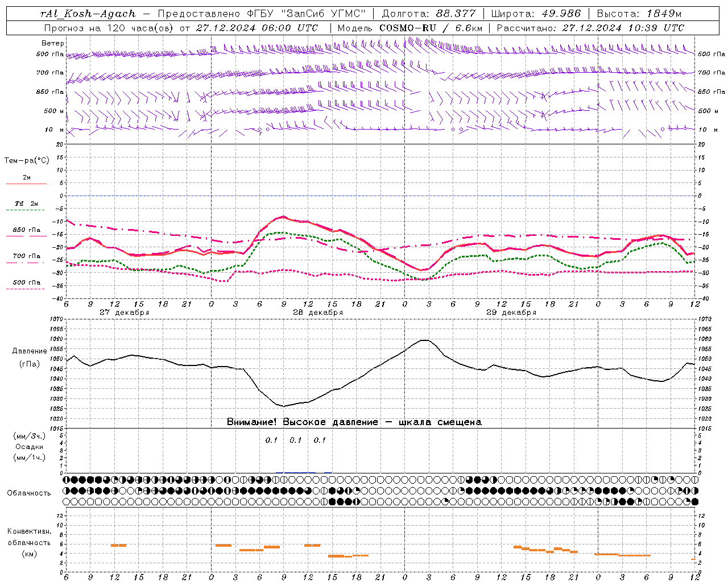Click the 500 гПа temperature legend label
Screen dimensions: 728x582
click(27, 282)
